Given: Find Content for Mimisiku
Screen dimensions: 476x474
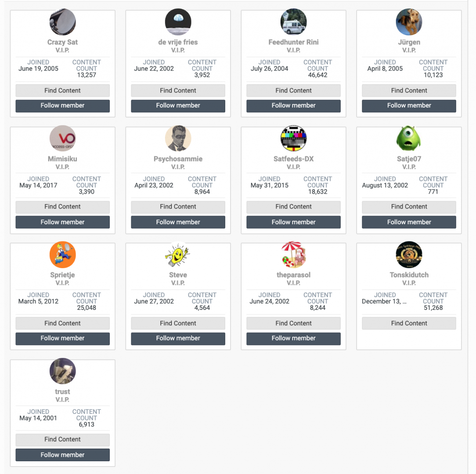Looking at the screenshot, I should (x=62, y=207).
